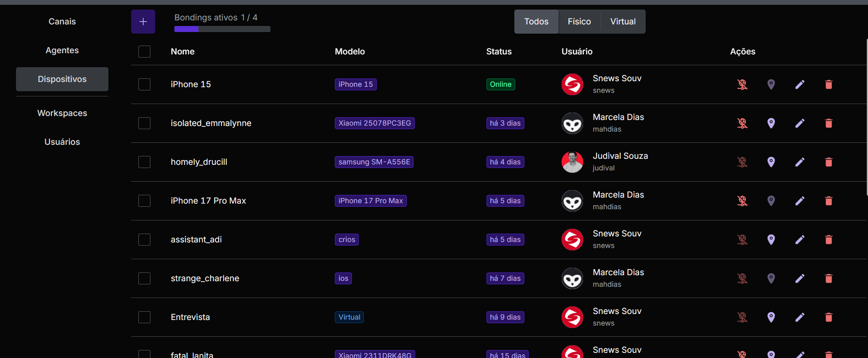This screenshot has height=358, width=868.
Task: Delete the Entrevista device
Action: 829,317
